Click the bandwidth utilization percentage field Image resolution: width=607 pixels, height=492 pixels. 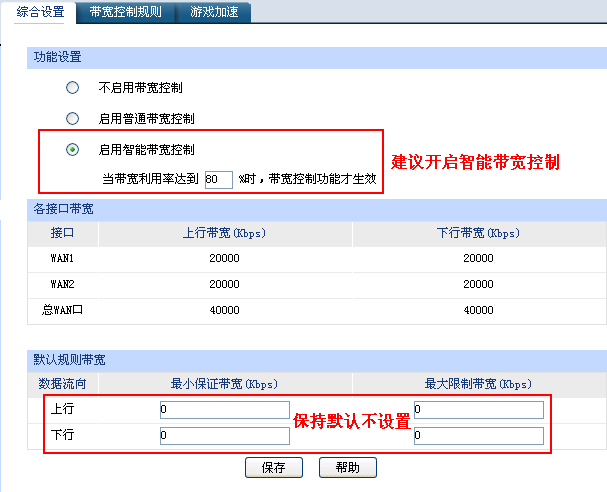(x=218, y=179)
